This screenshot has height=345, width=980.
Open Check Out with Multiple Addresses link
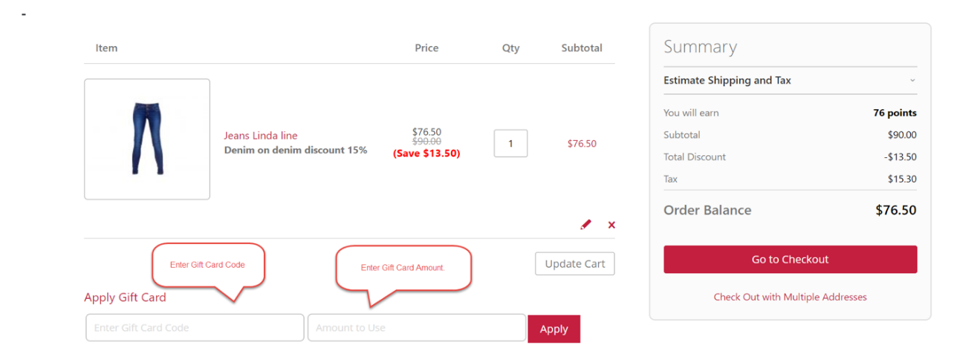tap(790, 297)
